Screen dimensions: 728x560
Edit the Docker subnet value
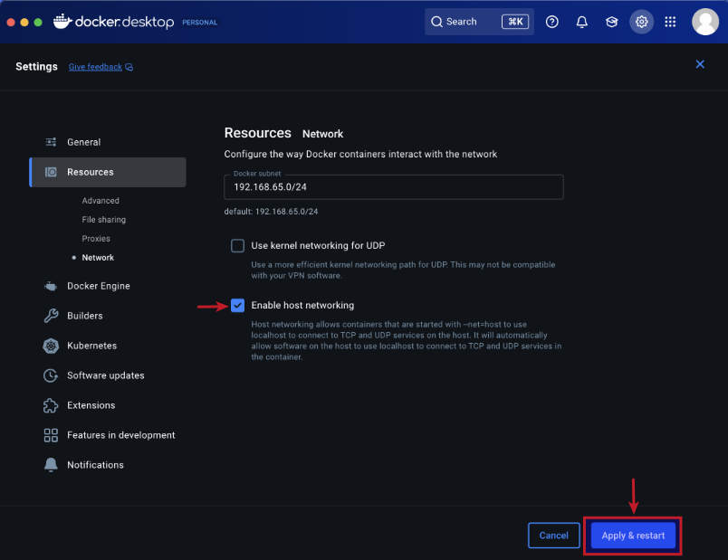pos(393,187)
